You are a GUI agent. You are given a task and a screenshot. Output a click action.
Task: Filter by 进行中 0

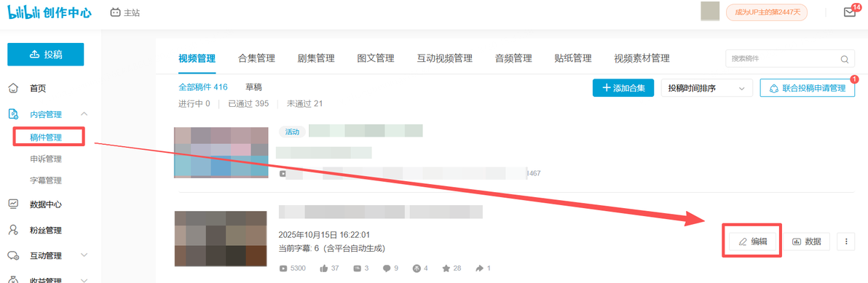click(x=194, y=103)
